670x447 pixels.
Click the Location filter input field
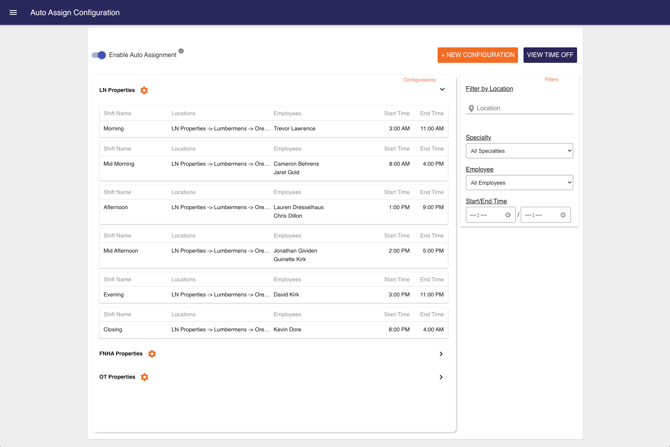[519, 109]
